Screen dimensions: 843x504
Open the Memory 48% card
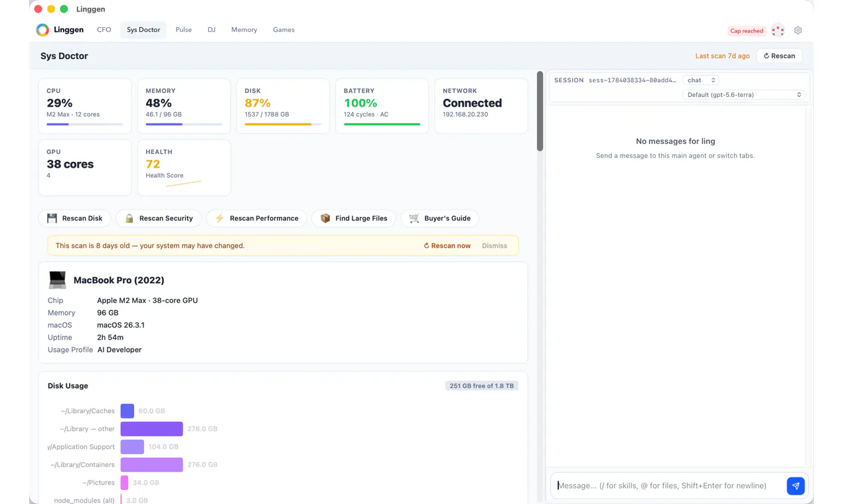click(x=184, y=106)
